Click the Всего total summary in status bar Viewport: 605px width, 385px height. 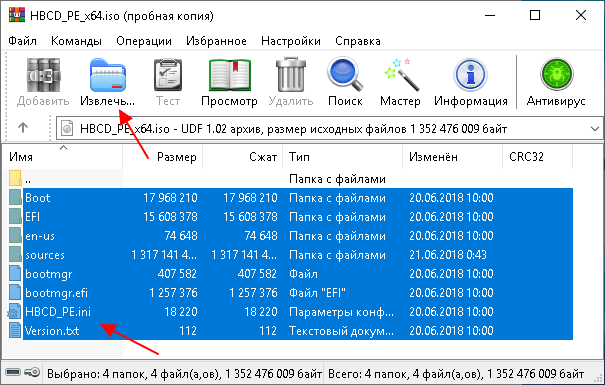coord(456,373)
